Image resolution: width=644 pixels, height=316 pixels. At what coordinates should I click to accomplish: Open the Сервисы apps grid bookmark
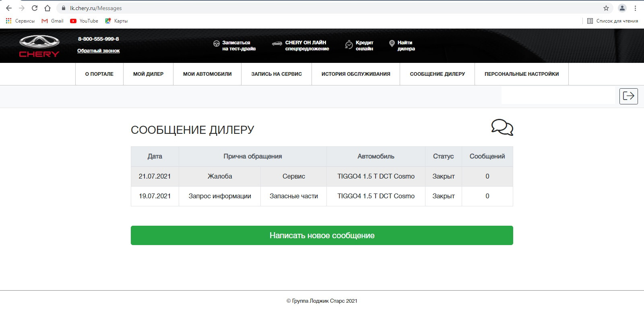point(20,21)
